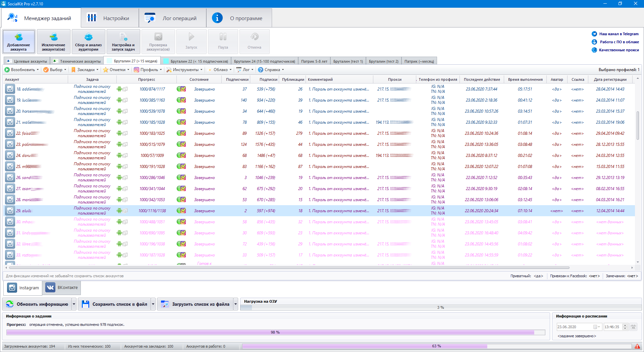Viewport: 644px width, 352px height.
Task: Click Проверка аккаунта(ов) toolbar icon
Action: point(158,42)
